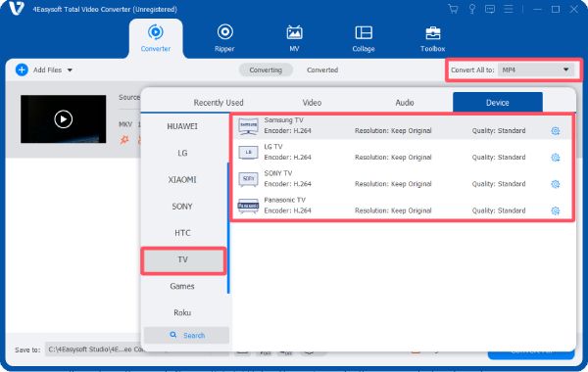Choose HUAWEI device category

point(182,126)
